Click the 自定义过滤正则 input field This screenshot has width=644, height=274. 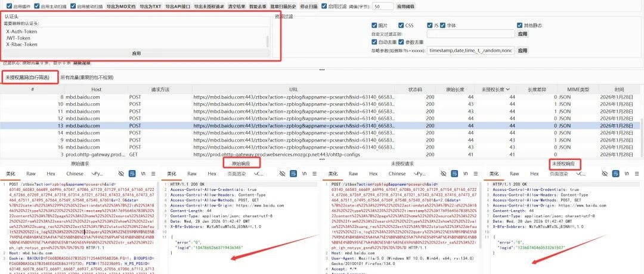click(x=470, y=34)
